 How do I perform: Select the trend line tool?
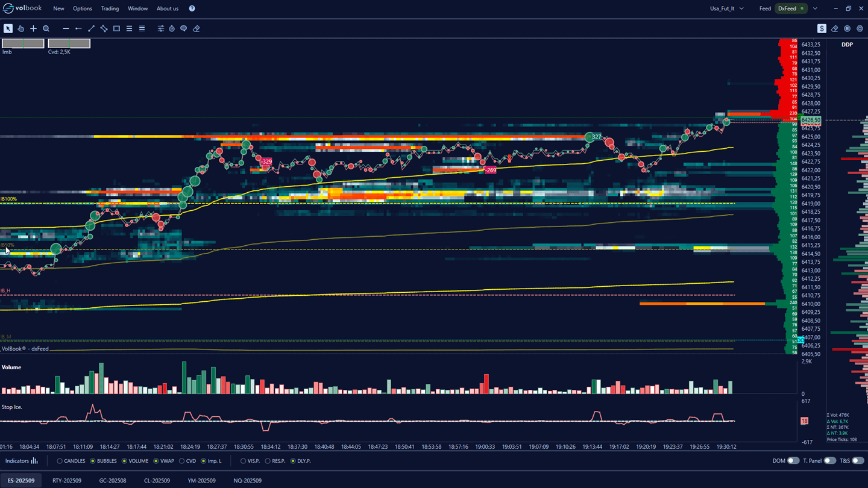tap(91, 28)
